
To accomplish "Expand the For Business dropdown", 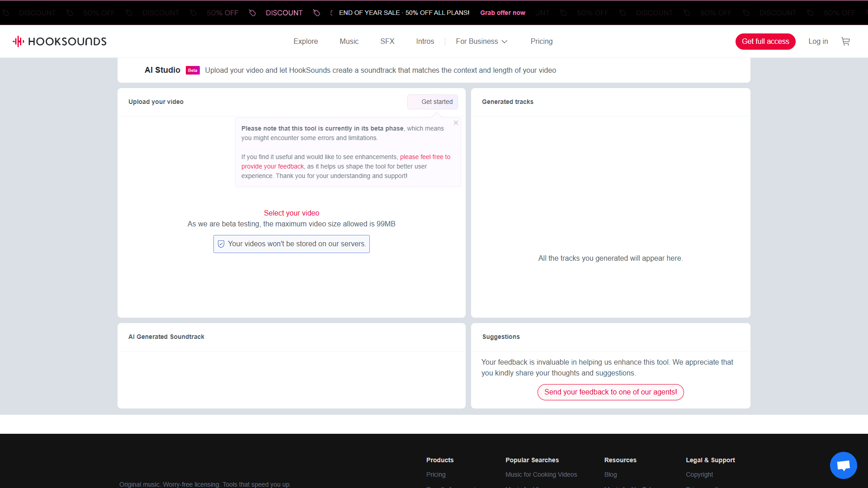I will 481,42.
